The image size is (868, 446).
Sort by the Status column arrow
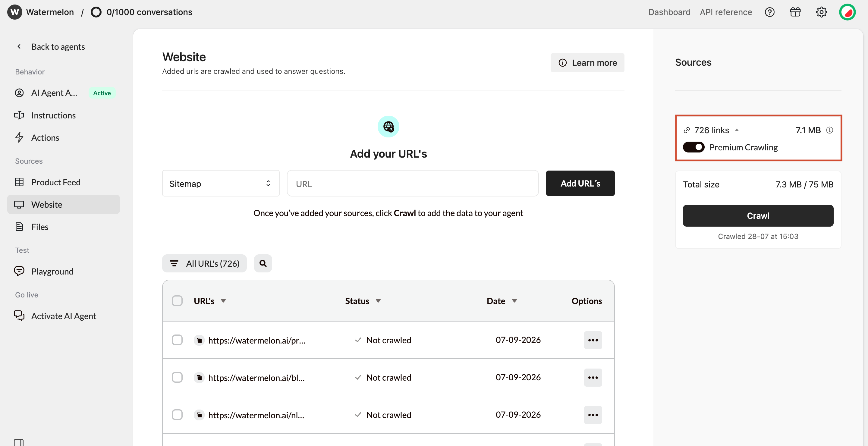pyautogui.click(x=378, y=301)
